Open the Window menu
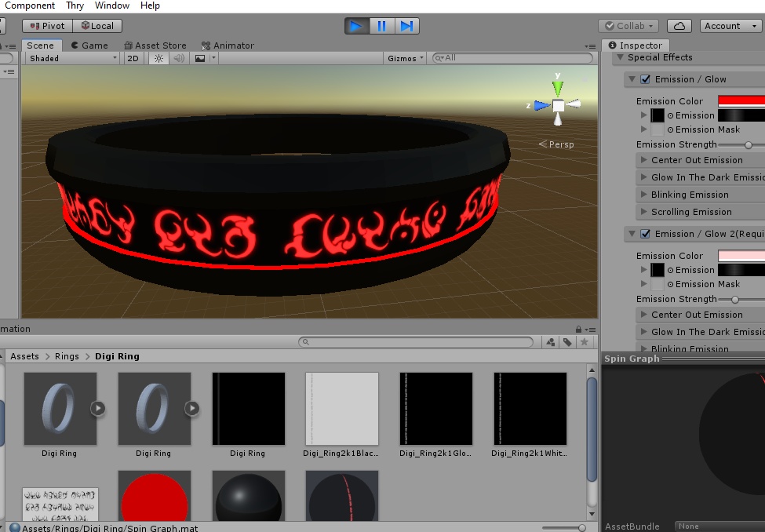The height and width of the screenshot is (532, 765). pos(111,5)
